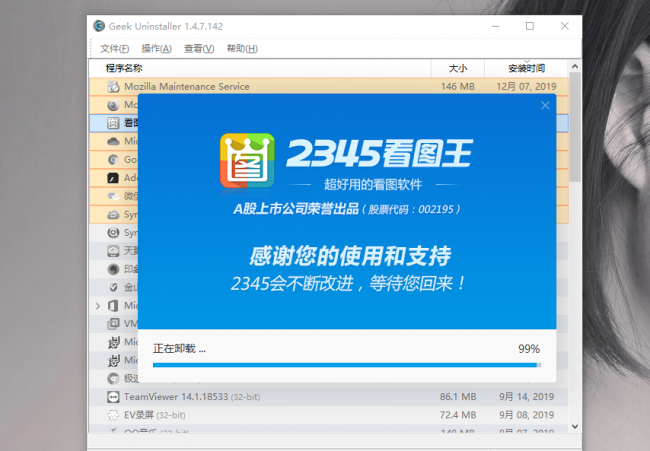Select Mozilla Maintenance Service icon
This screenshot has width=650, height=451.
[x=113, y=87]
